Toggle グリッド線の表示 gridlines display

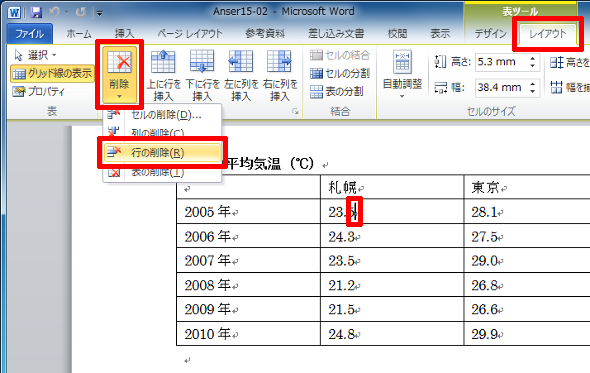(52, 73)
